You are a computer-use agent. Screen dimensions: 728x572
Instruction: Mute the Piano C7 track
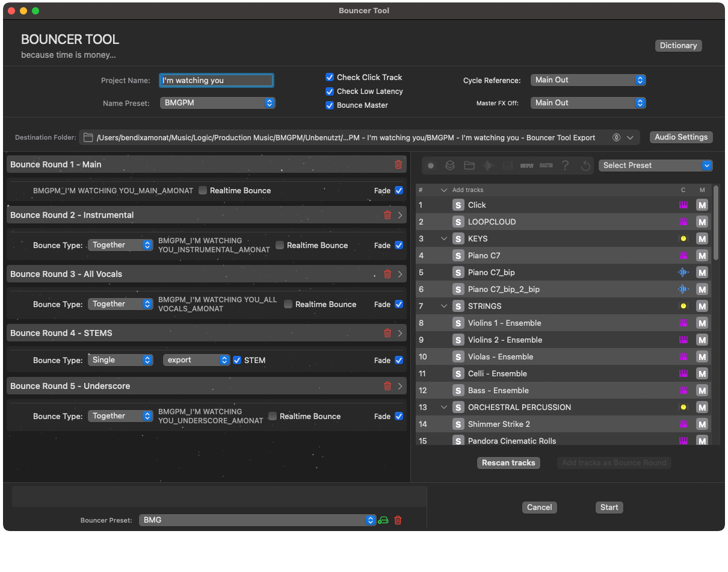pyautogui.click(x=702, y=256)
